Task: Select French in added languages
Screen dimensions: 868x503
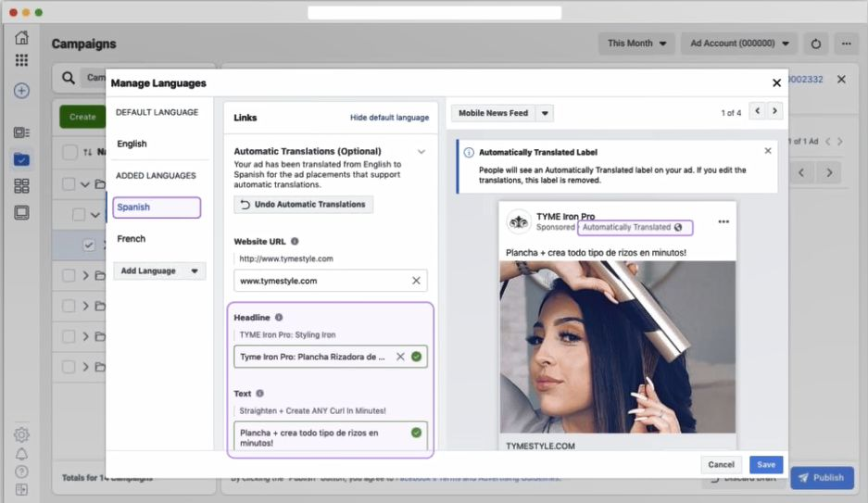Action: click(132, 238)
